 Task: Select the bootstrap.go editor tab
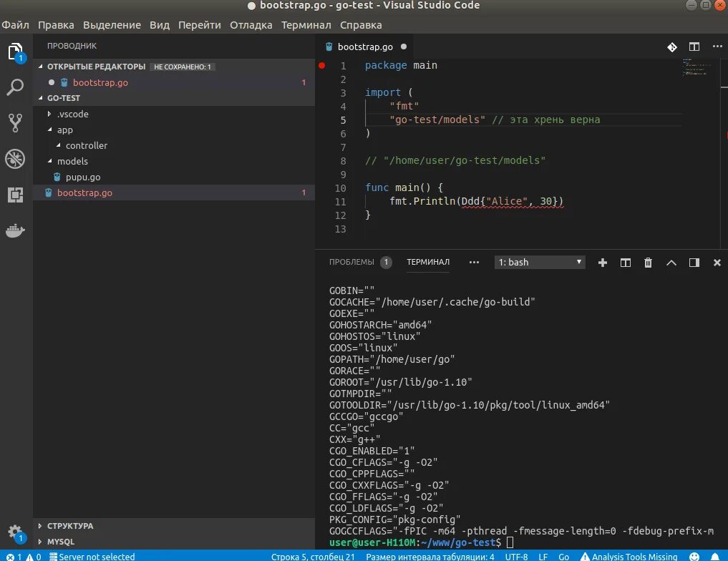(365, 47)
